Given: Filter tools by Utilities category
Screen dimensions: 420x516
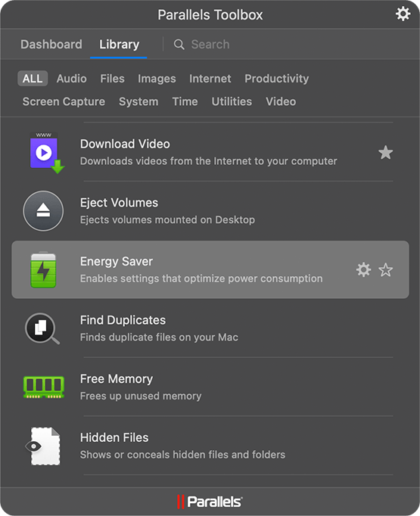Looking at the screenshot, I should [232, 101].
